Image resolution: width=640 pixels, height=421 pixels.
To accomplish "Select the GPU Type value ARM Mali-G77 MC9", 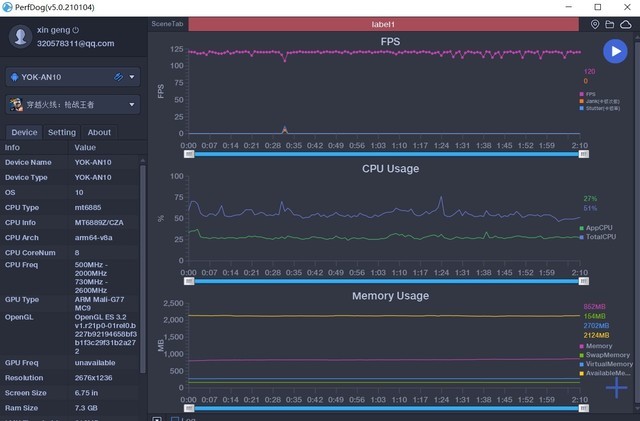I will point(99,303).
